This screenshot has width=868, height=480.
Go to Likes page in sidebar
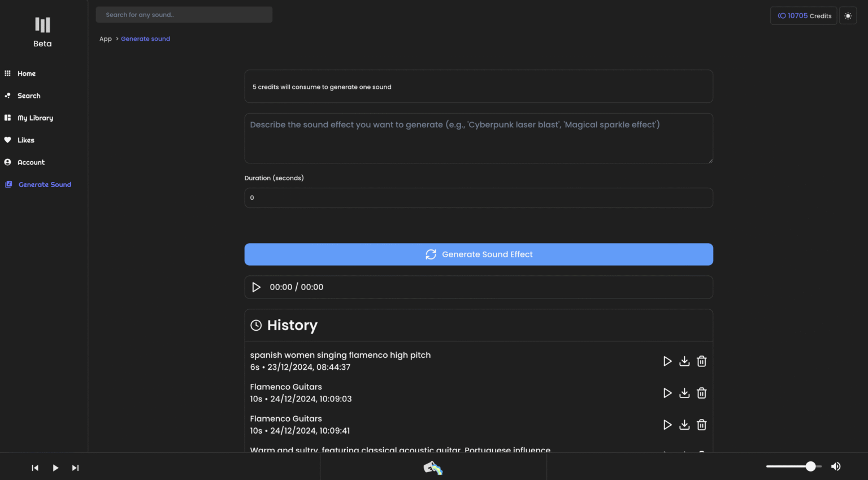point(25,140)
